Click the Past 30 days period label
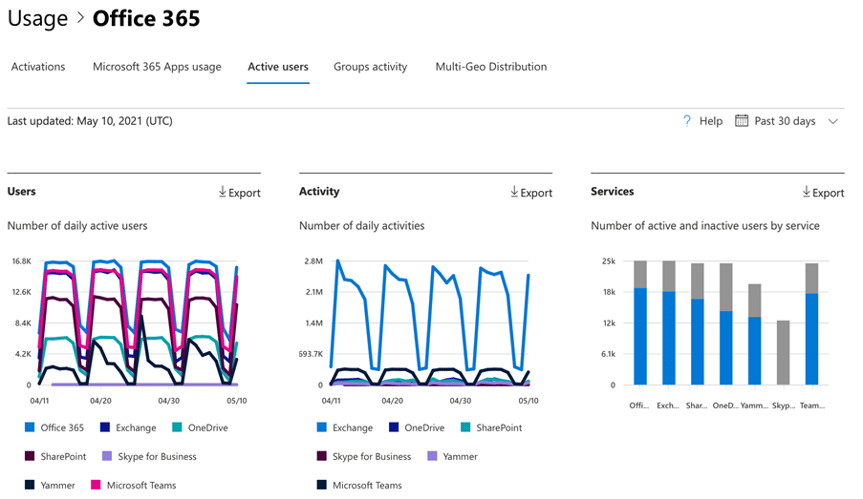This screenshot has width=863, height=499. [x=785, y=121]
